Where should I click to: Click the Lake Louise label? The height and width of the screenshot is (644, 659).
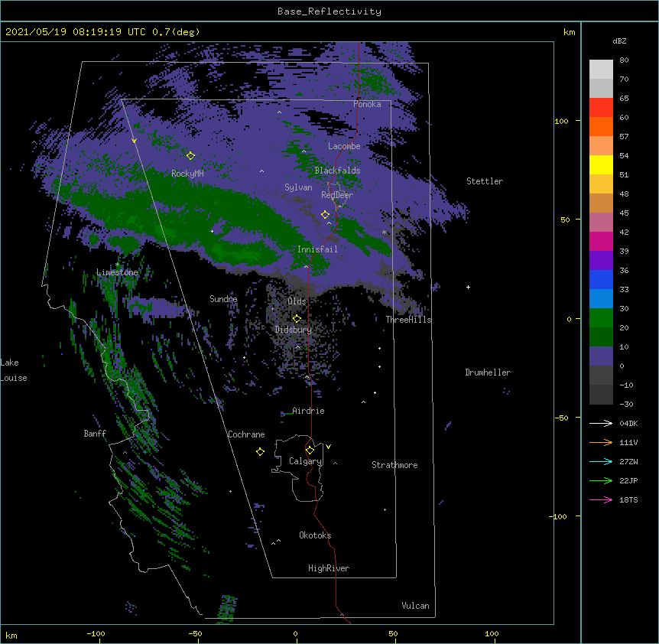tap(14, 370)
